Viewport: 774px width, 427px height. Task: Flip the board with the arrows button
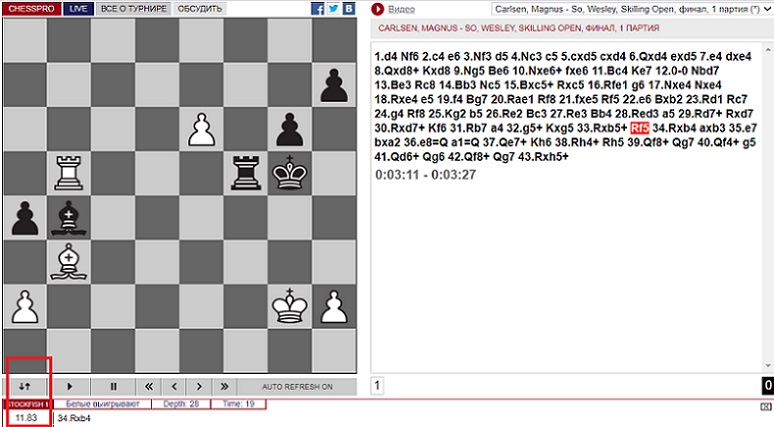tap(28, 386)
